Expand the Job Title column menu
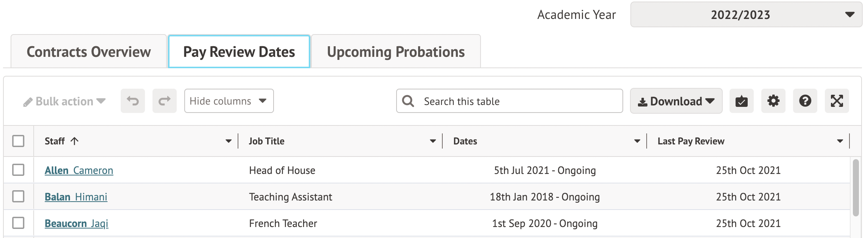The width and height of the screenshot is (868, 238). [433, 141]
